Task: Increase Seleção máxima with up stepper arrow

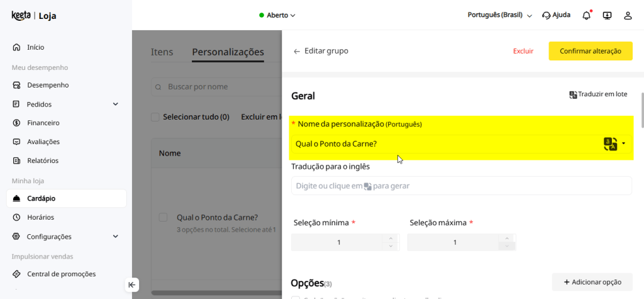Action: pos(506,239)
